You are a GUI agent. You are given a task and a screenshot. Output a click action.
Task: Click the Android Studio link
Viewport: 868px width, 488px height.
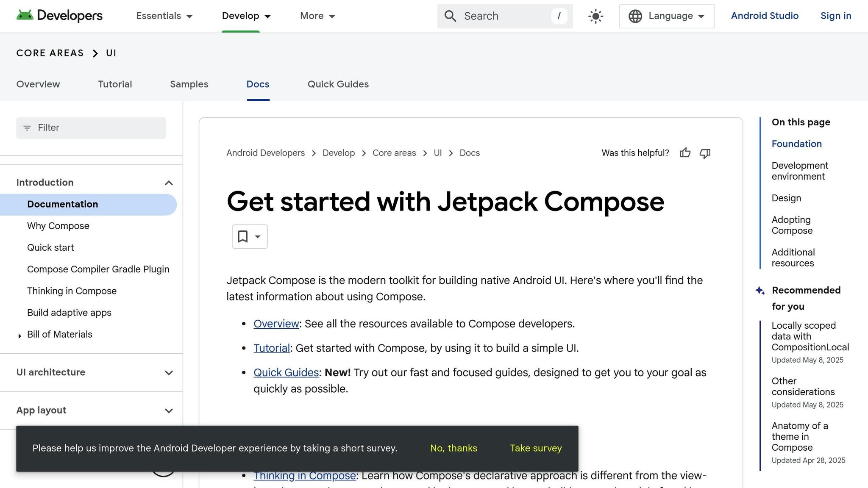[x=765, y=16]
